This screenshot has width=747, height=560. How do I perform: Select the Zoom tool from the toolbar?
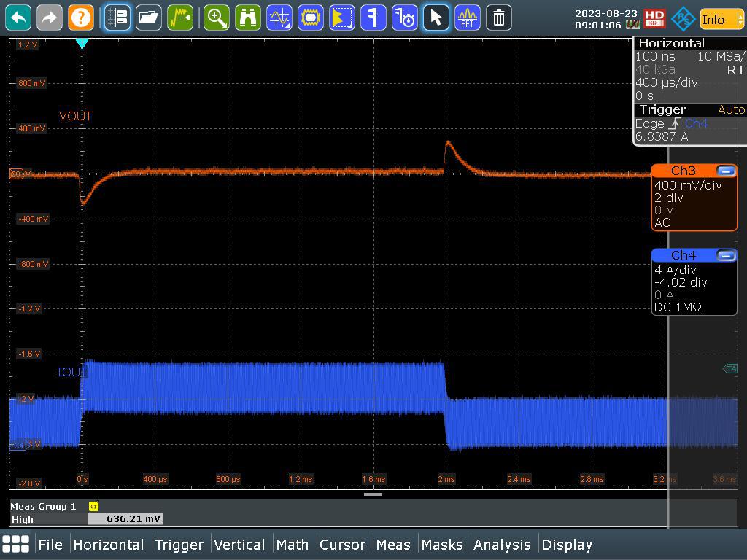[x=217, y=17]
